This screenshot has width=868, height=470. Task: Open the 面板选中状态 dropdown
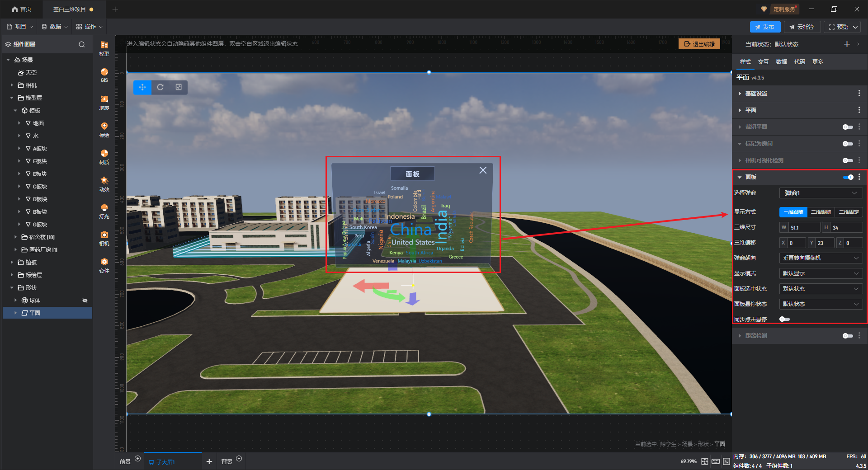click(x=821, y=289)
